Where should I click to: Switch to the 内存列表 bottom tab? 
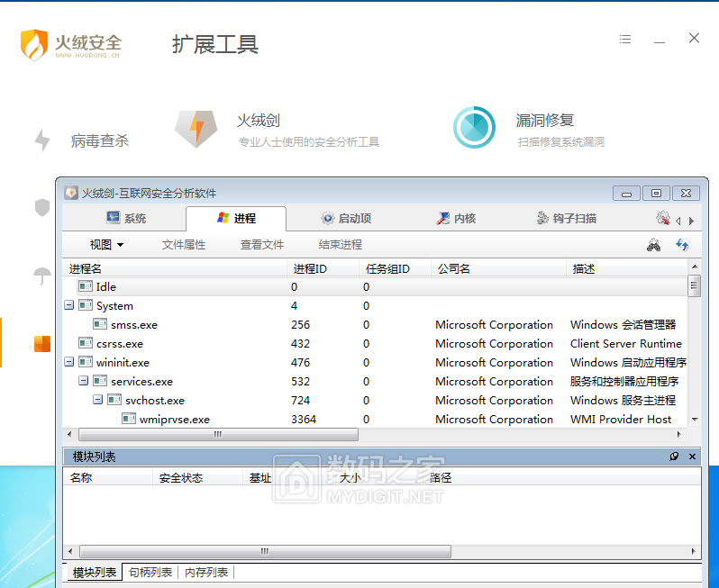(206, 573)
